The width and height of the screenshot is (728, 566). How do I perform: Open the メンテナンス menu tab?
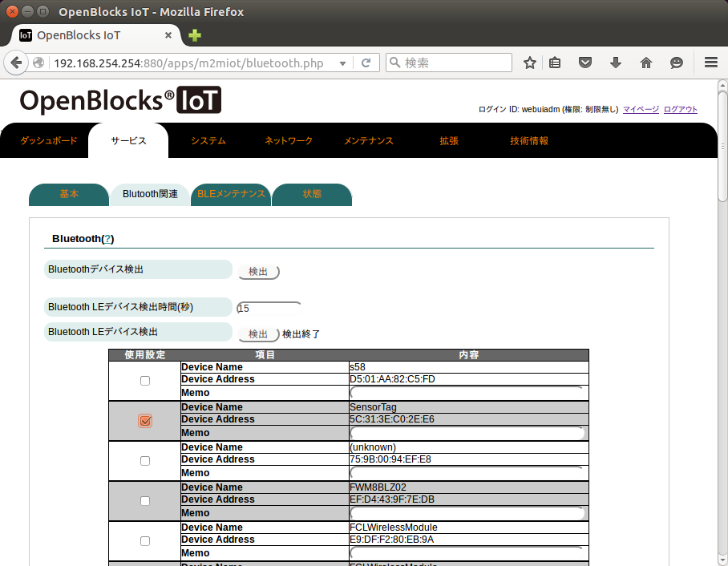pyautogui.click(x=369, y=140)
